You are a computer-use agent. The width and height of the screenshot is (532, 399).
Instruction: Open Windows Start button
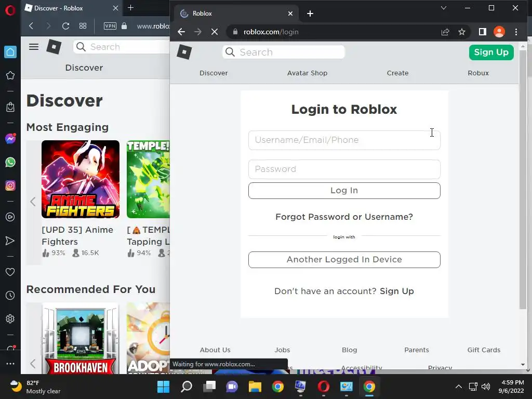click(x=163, y=387)
